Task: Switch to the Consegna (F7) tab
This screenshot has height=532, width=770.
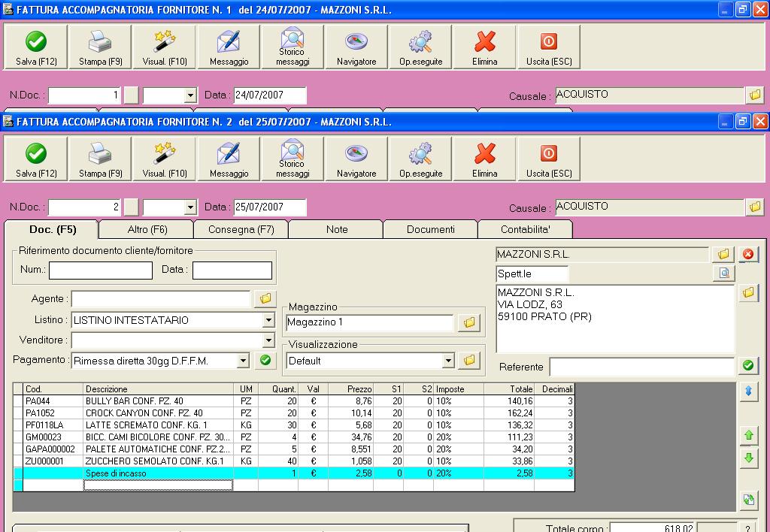Action: [241, 229]
